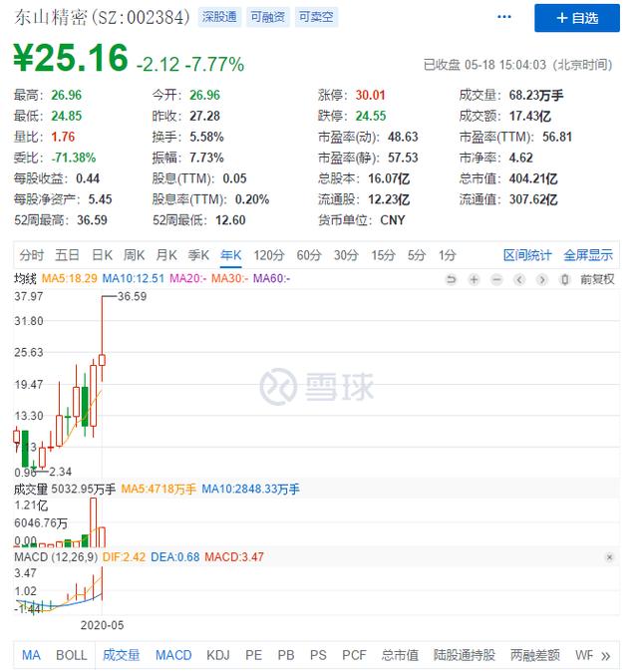Image resolution: width=638 pixels, height=672 pixels.
Task: Click the 2020-05 date label
Action: click(102, 626)
